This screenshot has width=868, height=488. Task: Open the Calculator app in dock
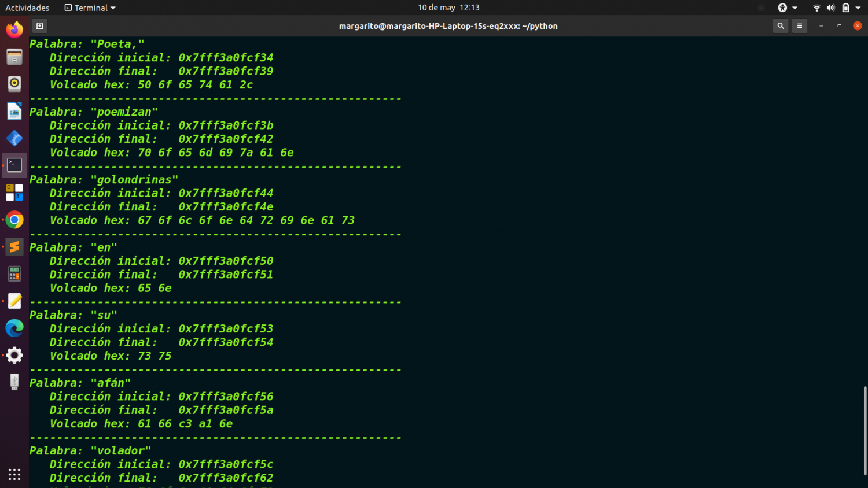tap(14, 274)
